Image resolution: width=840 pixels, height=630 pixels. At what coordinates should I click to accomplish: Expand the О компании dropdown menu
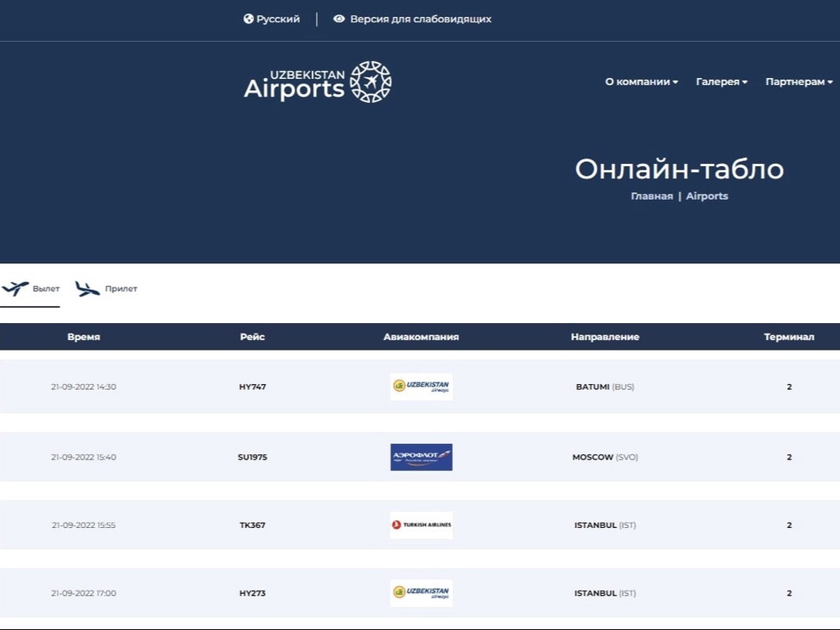[x=641, y=82]
